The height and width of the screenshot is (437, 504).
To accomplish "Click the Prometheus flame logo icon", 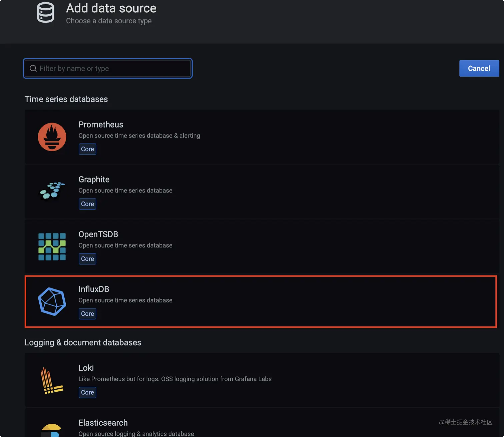I will [52, 137].
